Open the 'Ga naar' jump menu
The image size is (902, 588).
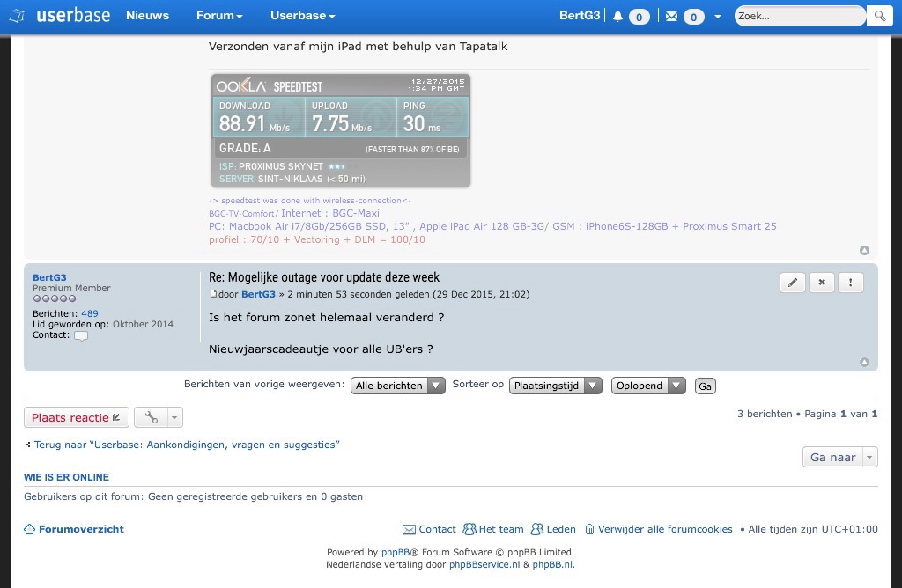[x=839, y=457]
